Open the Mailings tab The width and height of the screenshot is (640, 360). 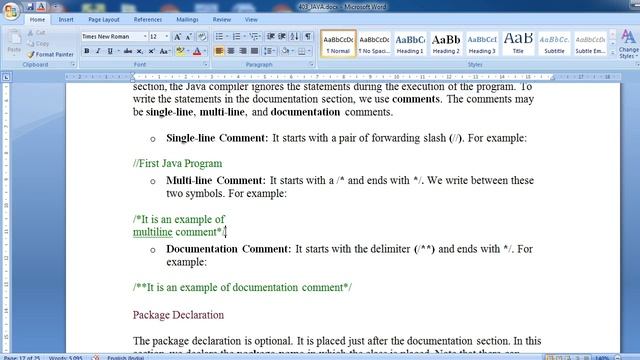(187, 20)
